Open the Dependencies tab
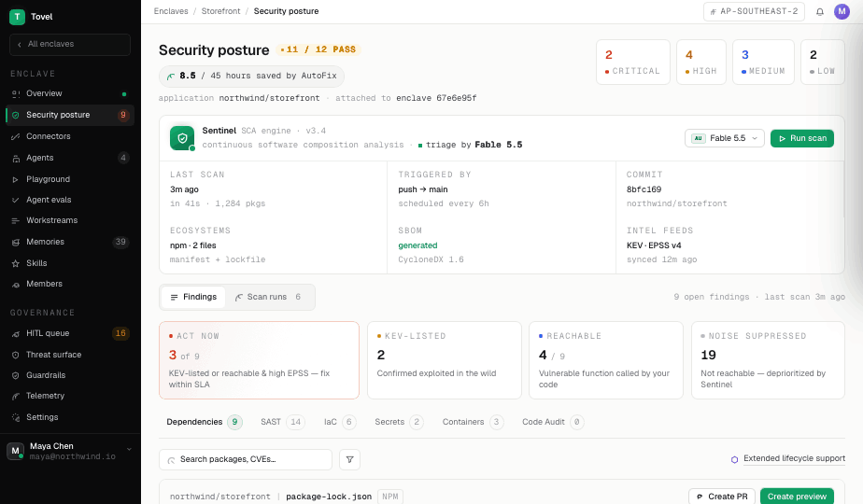 click(205, 422)
